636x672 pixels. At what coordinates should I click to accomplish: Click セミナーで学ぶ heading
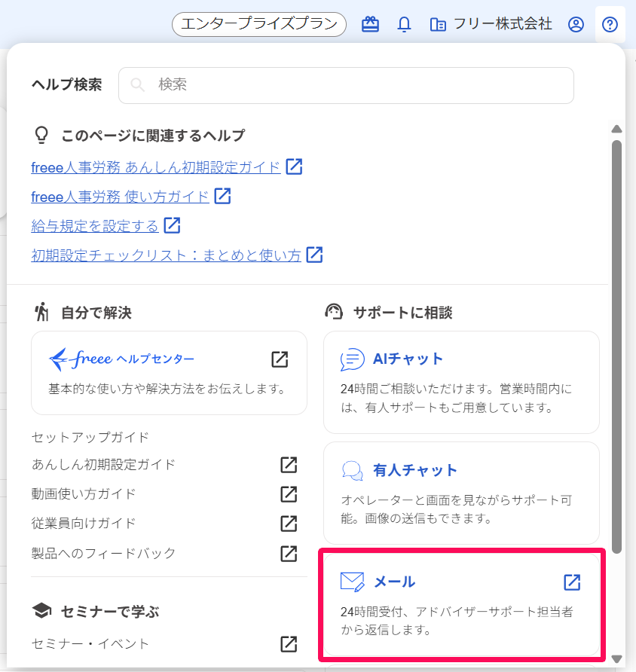110,611
